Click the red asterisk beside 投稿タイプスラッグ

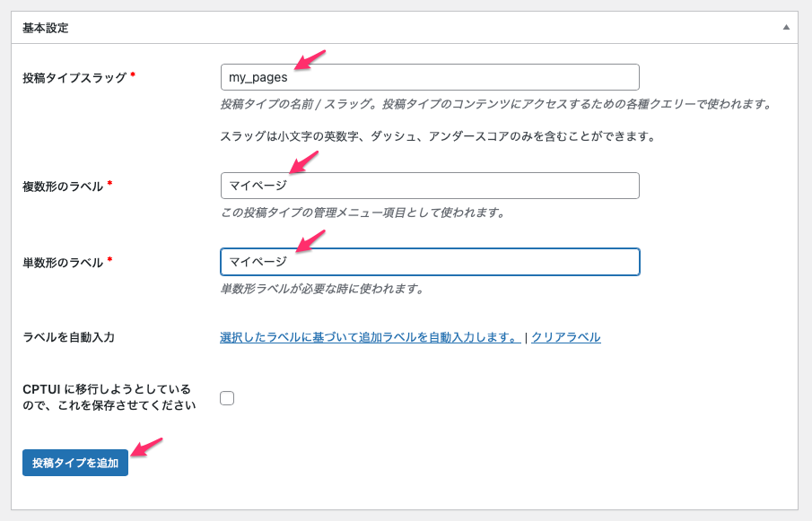[x=133, y=75]
